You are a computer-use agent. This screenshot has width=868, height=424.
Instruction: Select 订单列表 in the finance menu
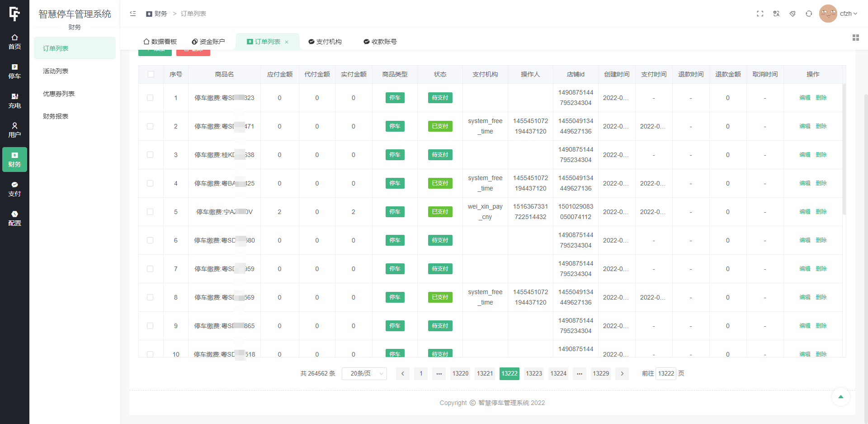75,48
